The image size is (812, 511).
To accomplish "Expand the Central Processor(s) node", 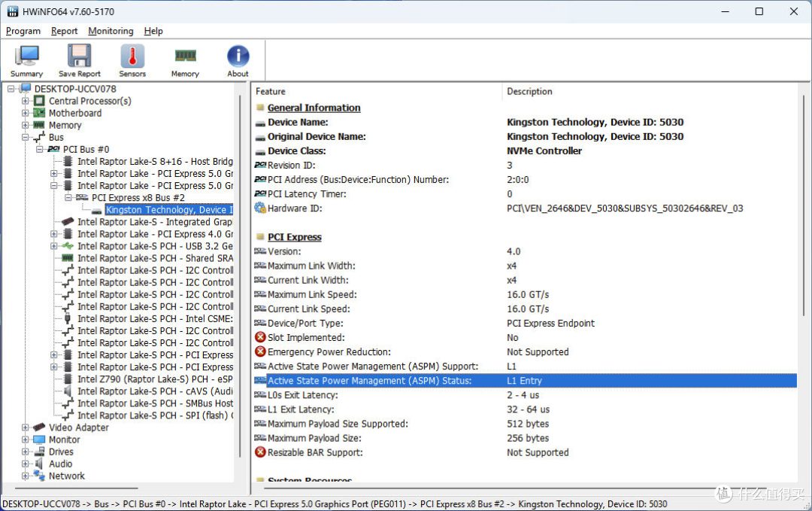I will pos(25,101).
